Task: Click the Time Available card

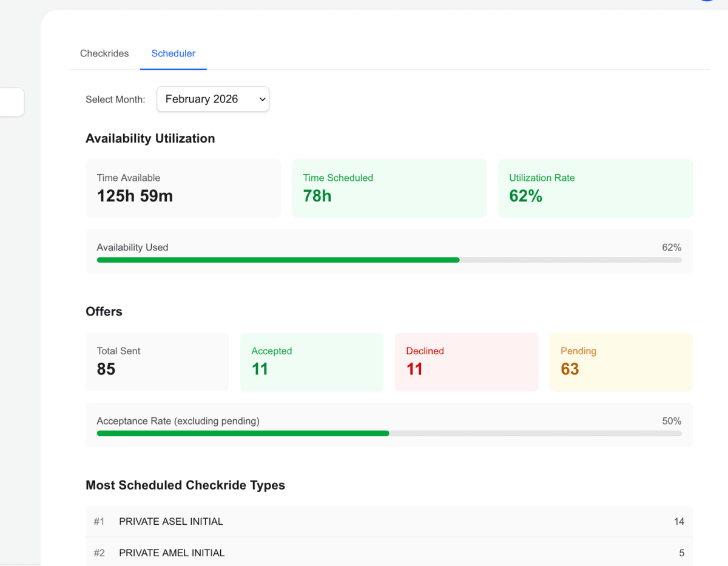Action: pos(183,188)
